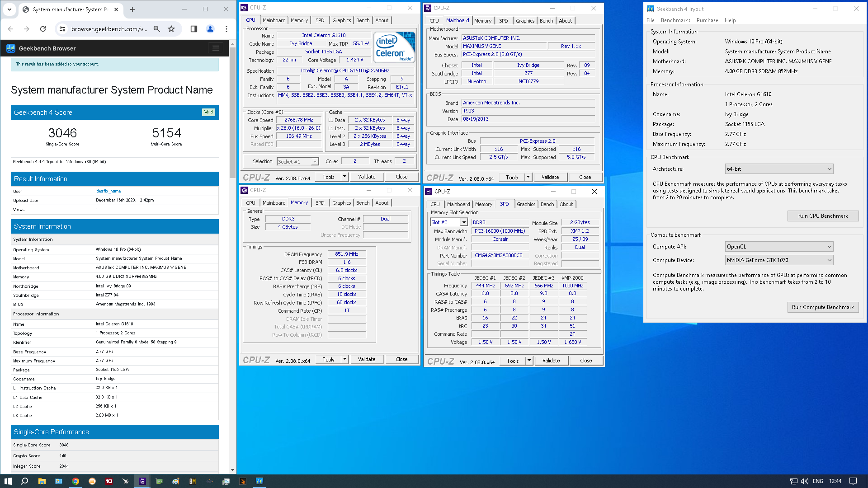Viewport: 868px width, 488px height.
Task: Switch to Memory tab in SPD window
Action: coord(483,204)
